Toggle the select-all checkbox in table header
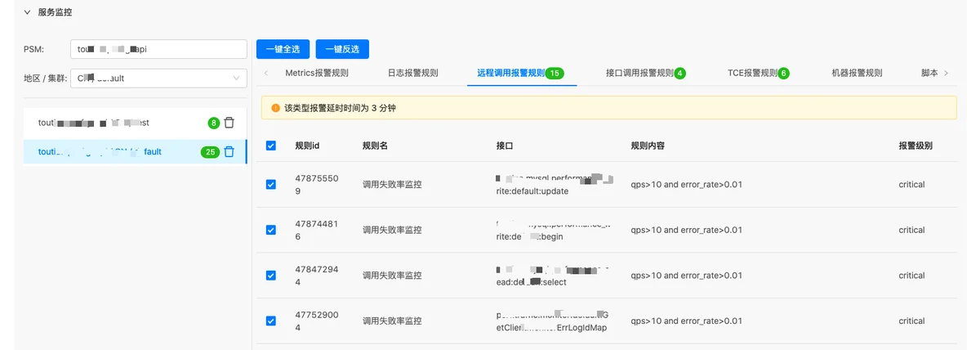Screen dimensions: 980x350 click(x=271, y=146)
